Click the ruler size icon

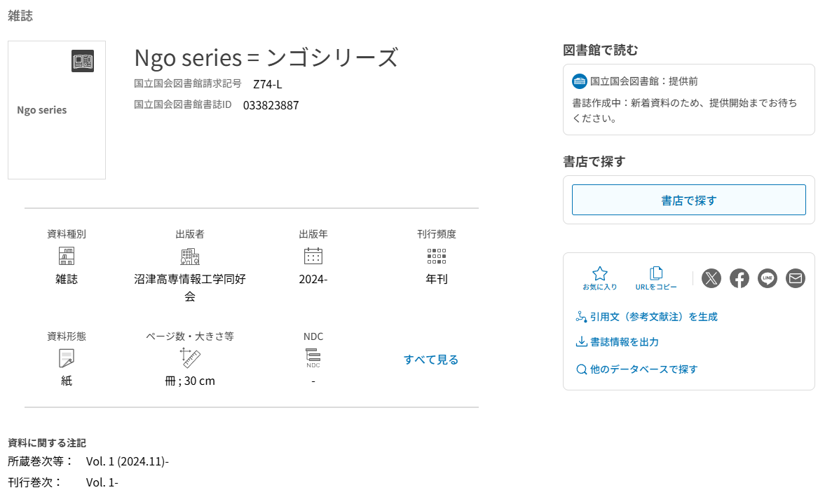click(190, 358)
